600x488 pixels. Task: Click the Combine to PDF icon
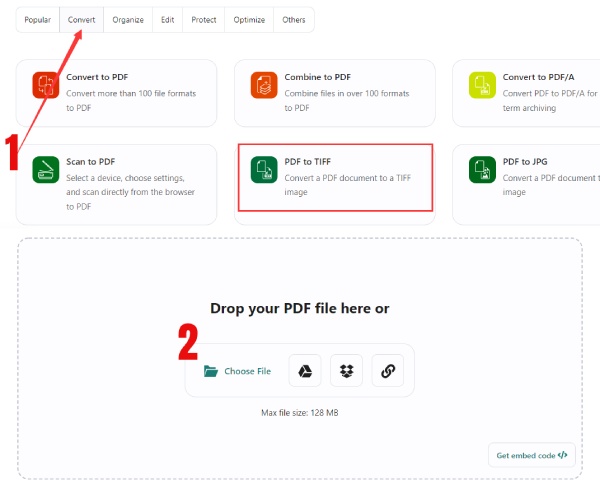(x=264, y=85)
